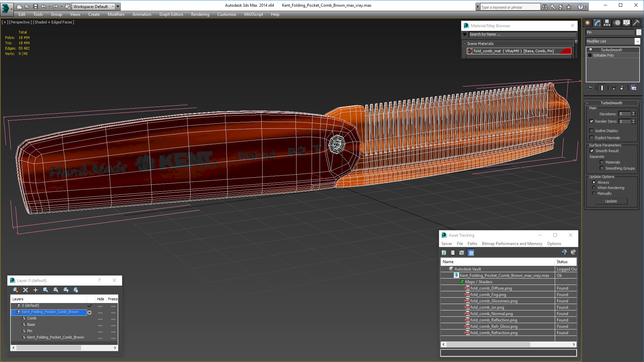Open the Hierarchy command panel tab
Viewport: 644px width, 362px height.
pos(607,23)
